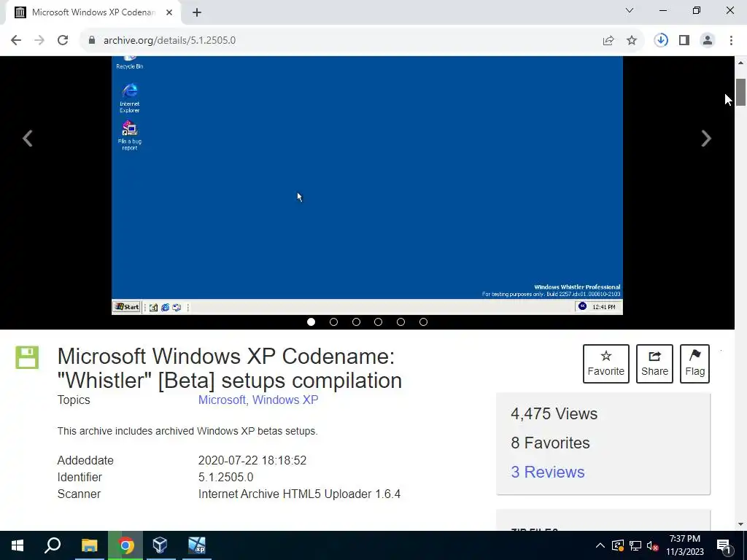
Task: Show the previous carousel image
Action: pyautogui.click(x=28, y=139)
